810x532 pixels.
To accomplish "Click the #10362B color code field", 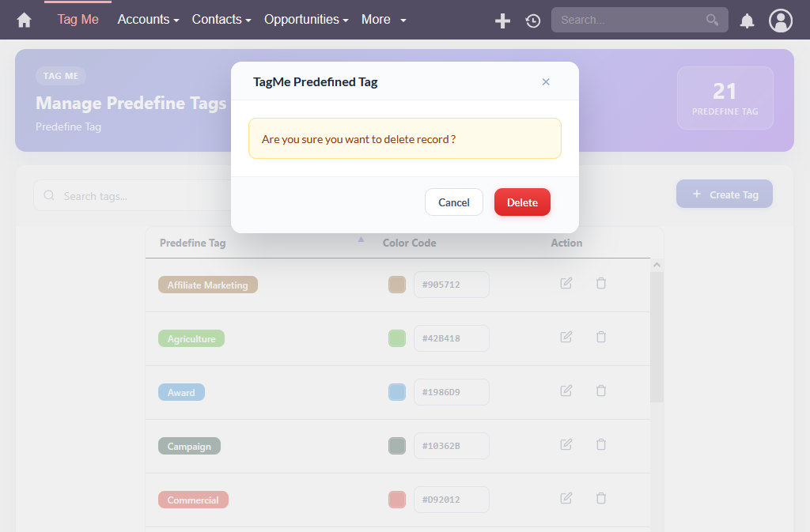I will click(x=452, y=446).
